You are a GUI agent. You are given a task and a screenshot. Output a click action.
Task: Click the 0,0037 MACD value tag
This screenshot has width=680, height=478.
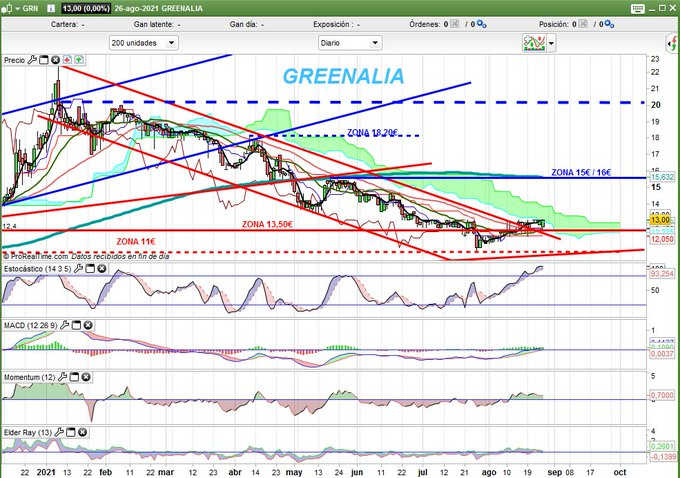(x=662, y=354)
